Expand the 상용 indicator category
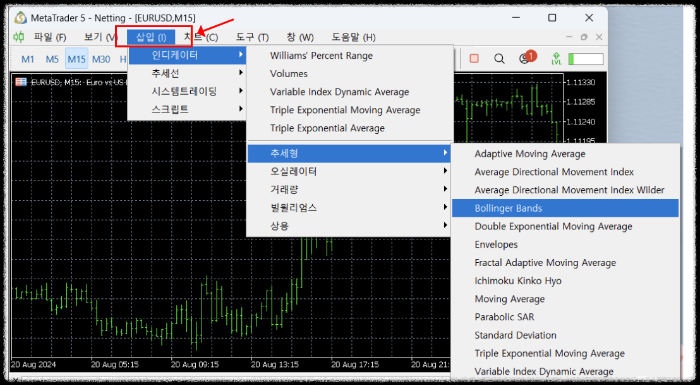This screenshot has height=385, width=700. tap(349, 226)
